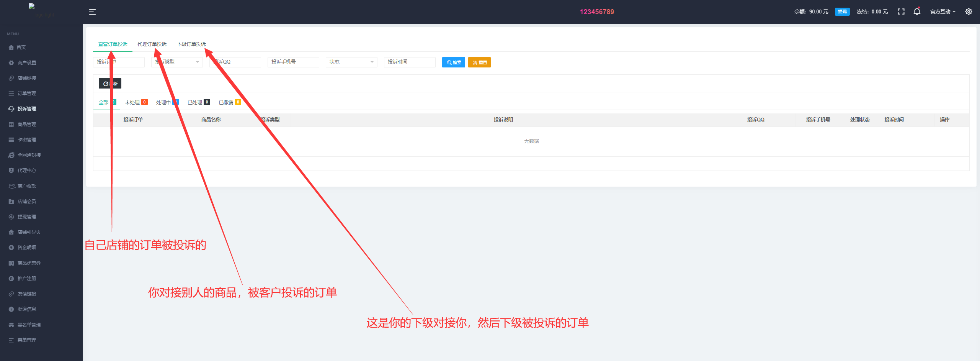Screen dimensions: 980x361
Task: Click the 商品名称 column header
Action: click(211, 120)
